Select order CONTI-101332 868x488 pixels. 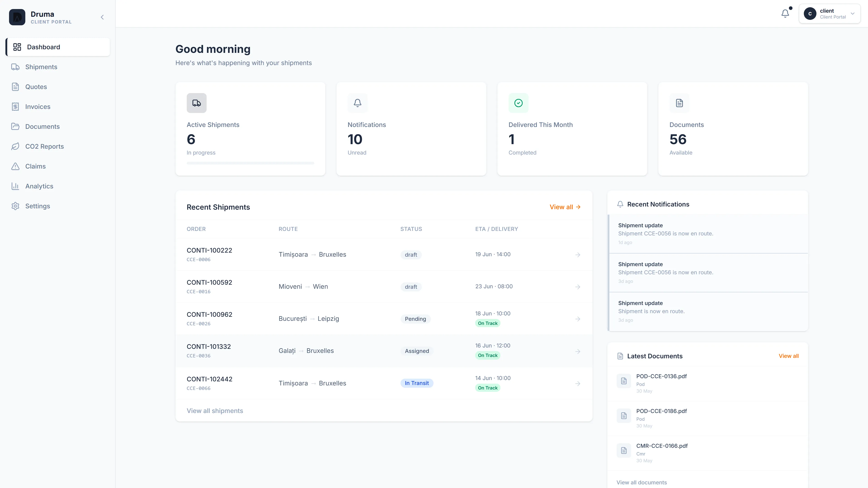209,347
